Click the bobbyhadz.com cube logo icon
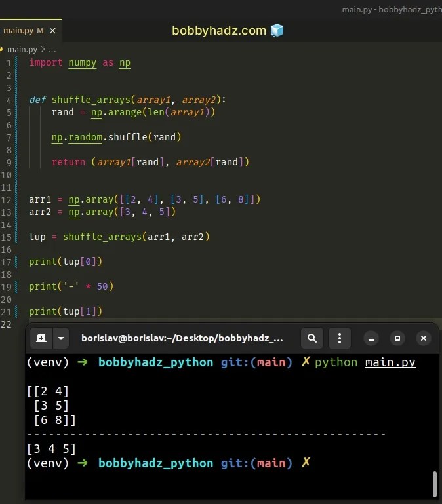This screenshot has height=504, width=442. 277,31
